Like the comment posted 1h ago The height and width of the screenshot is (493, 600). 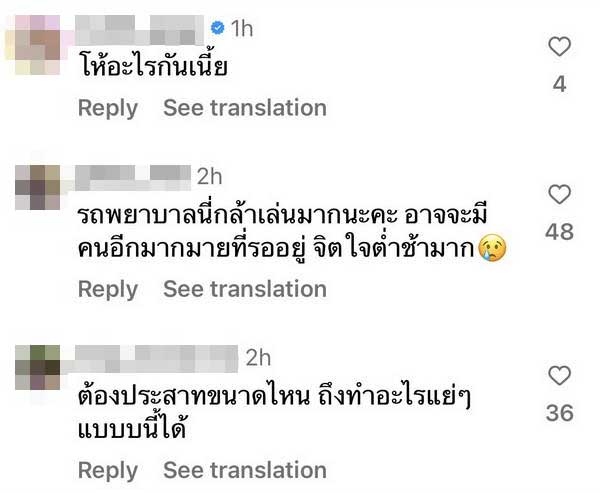pyautogui.click(x=560, y=46)
